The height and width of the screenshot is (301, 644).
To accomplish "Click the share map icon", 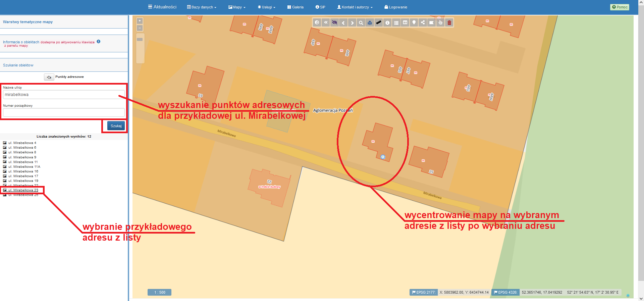I will tap(423, 23).
